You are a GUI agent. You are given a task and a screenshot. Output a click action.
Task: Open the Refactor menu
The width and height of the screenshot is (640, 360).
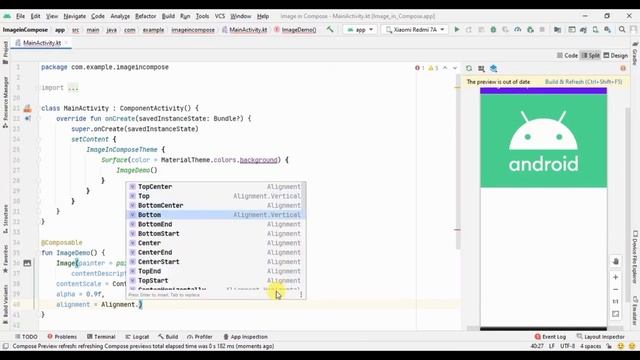(145, 16)
